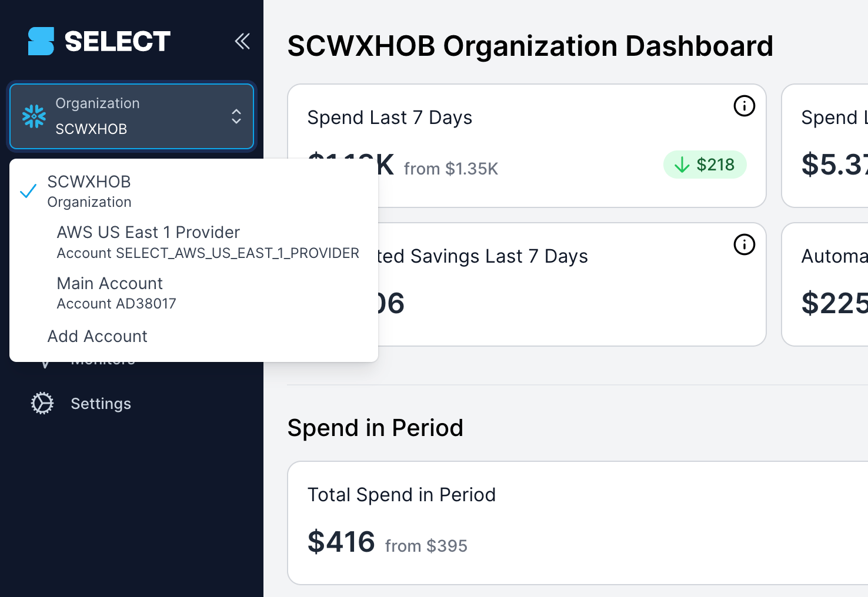Toggle the Organization SCWXHOB selector dropdown
This screenshot has height=597, width=868.
[x=132, y=116]
